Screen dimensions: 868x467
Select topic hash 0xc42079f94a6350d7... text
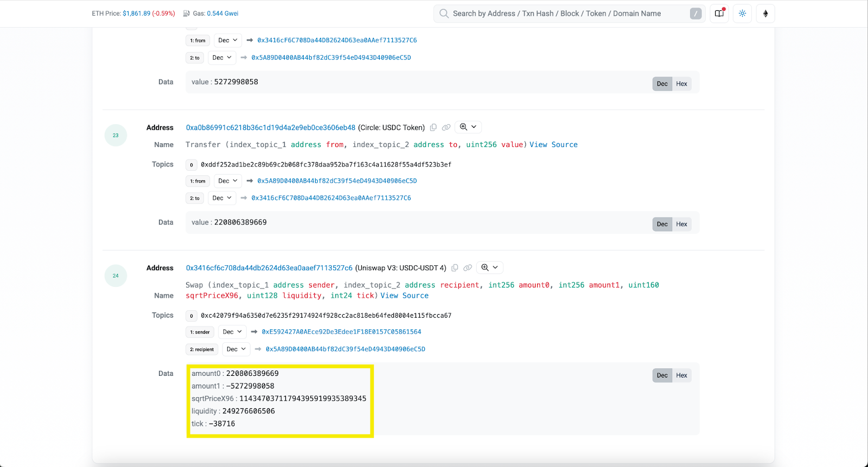[326, 316]
